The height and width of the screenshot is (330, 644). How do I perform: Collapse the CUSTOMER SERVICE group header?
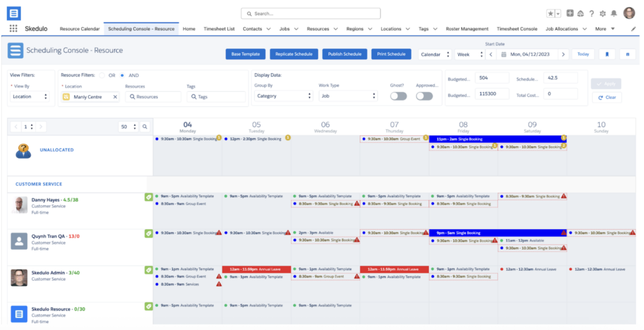click(39, 184)
